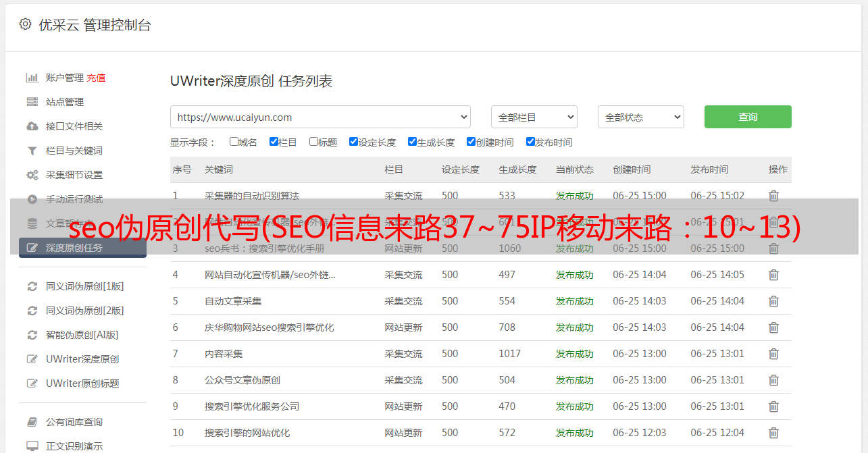Viewport: 868px width, 453px height.
Task: Click the cloud upload icon for 接口文件相关
Action: (x=32, y=126)
